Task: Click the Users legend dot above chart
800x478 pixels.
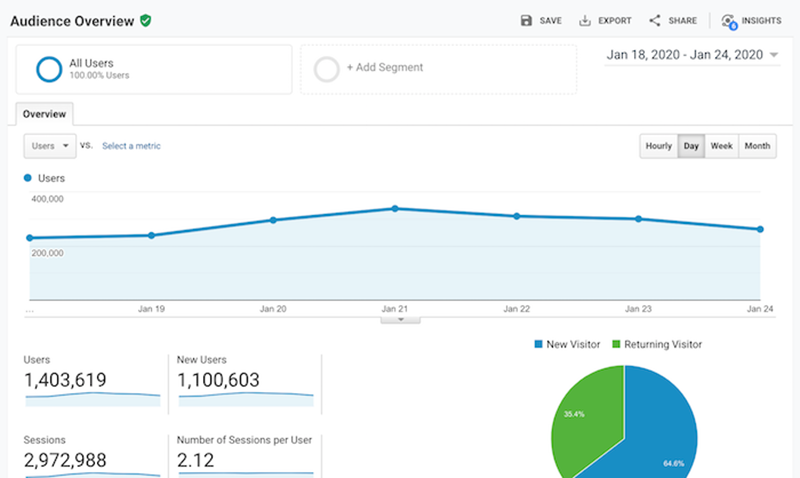Action: (x=28, y=178)
